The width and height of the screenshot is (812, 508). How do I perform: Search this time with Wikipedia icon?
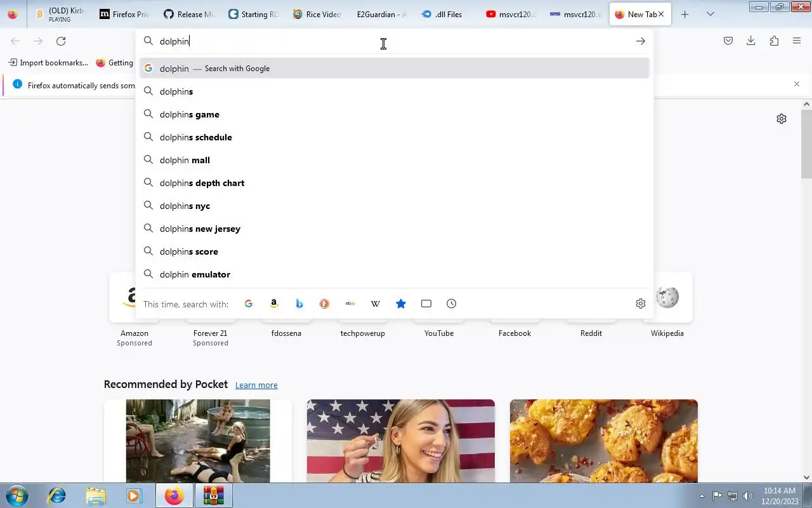coord(376,304)
